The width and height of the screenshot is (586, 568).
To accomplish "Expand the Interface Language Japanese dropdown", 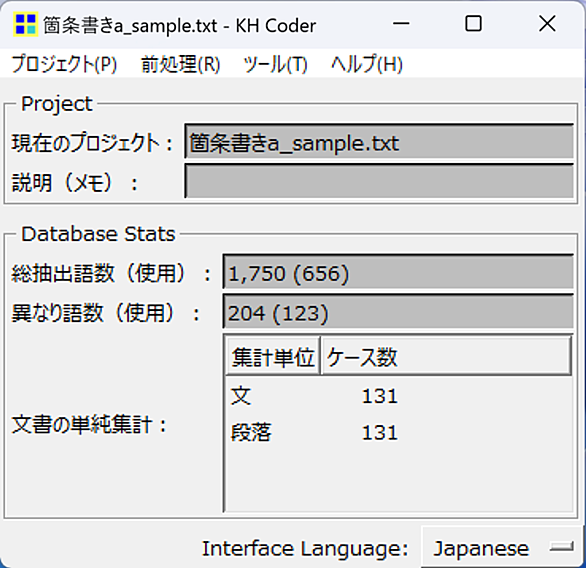I will [x=502, y=547].
